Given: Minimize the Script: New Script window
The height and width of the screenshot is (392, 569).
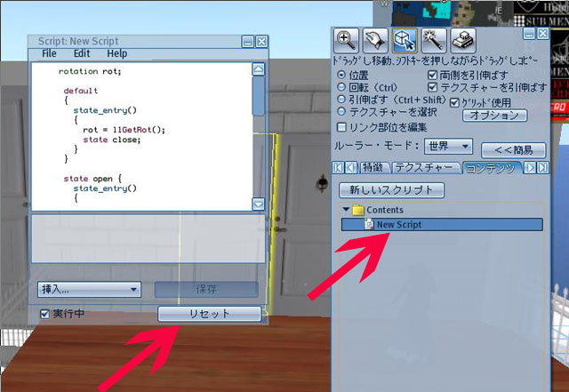Looking at the screenshot, I should (248, 42).
